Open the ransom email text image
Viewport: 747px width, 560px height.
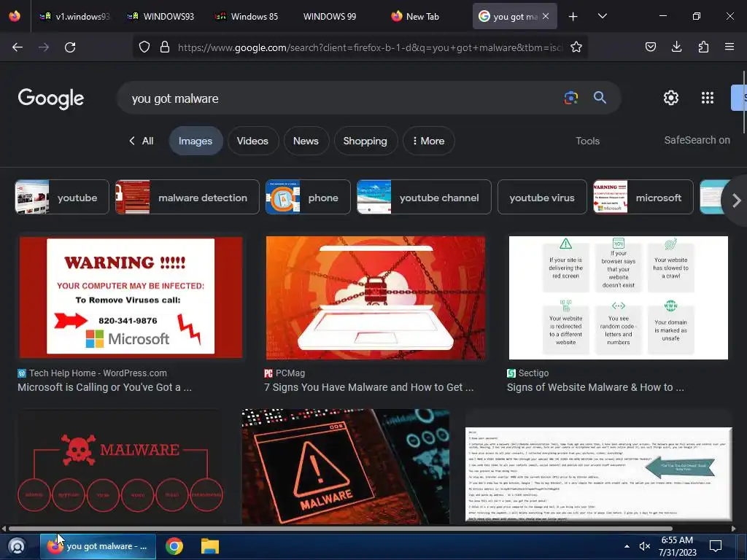(x=599, y=474)
